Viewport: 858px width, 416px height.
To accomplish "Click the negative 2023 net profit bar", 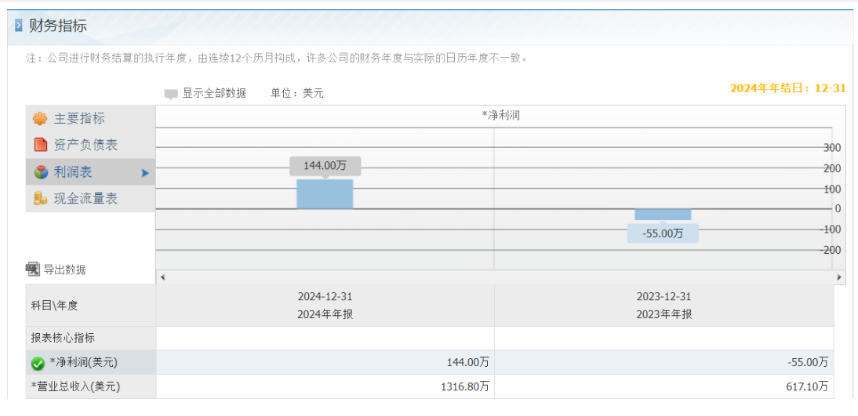I will (663, 215).
